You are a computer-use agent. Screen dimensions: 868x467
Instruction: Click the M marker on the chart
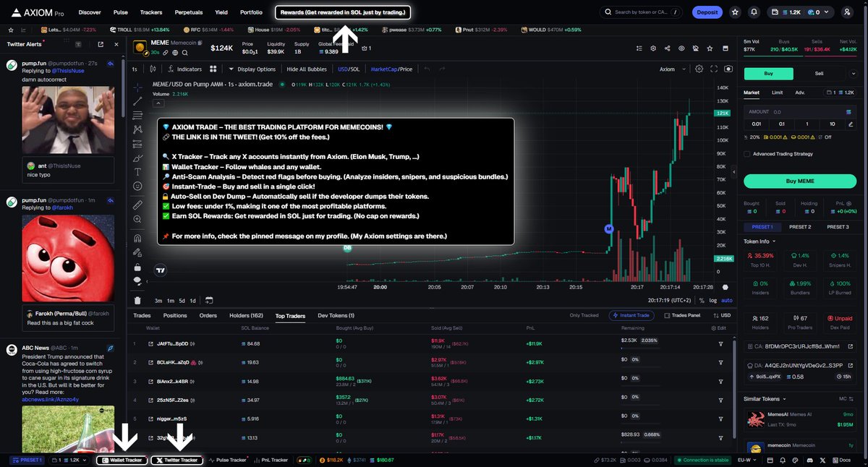[x=609, y=228]
